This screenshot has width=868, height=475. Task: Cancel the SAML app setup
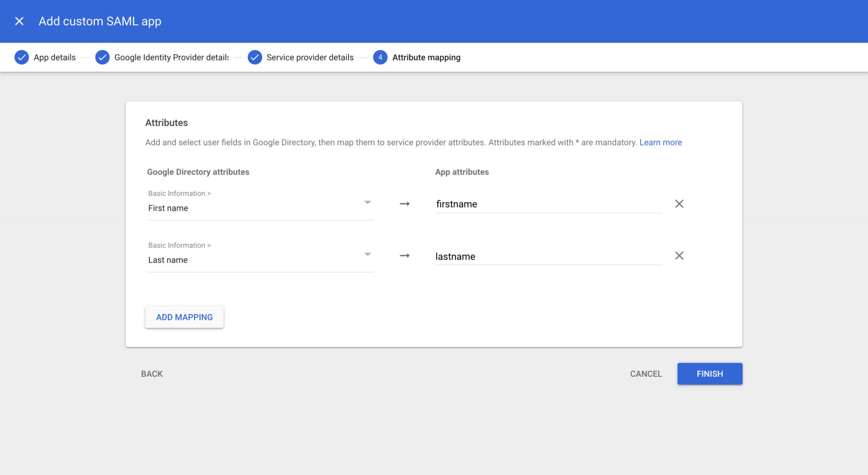(x=646, y=374)
